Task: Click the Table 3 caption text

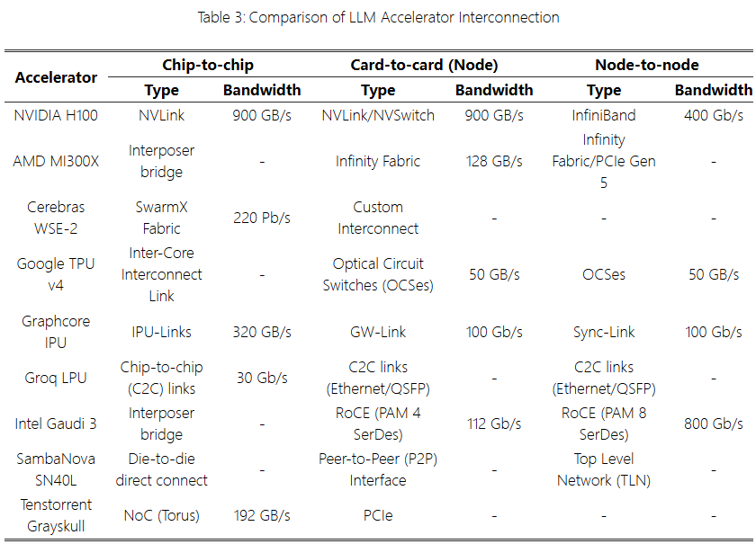Action: (x=377, y=17)
